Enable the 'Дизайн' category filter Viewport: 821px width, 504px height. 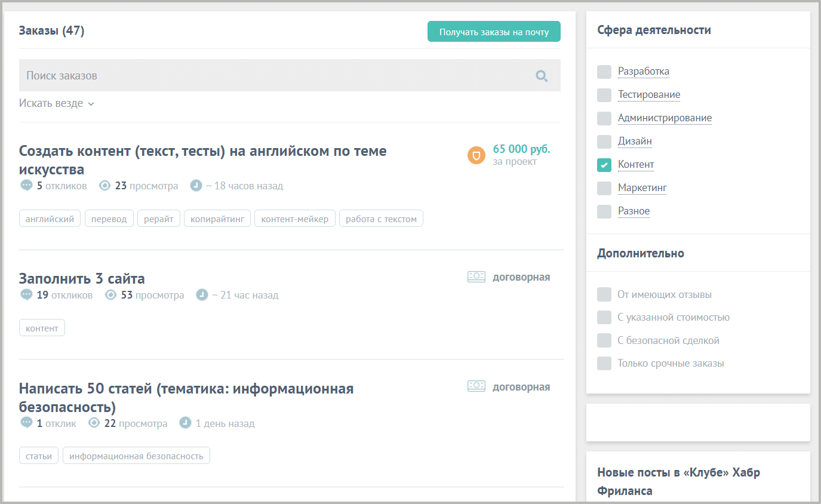pos(604,142)
